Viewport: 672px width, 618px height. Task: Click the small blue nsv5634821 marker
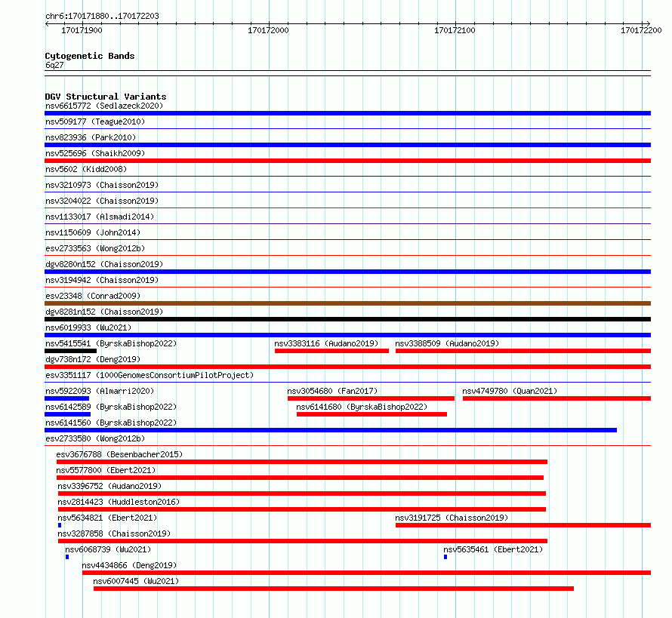[60, 525]
